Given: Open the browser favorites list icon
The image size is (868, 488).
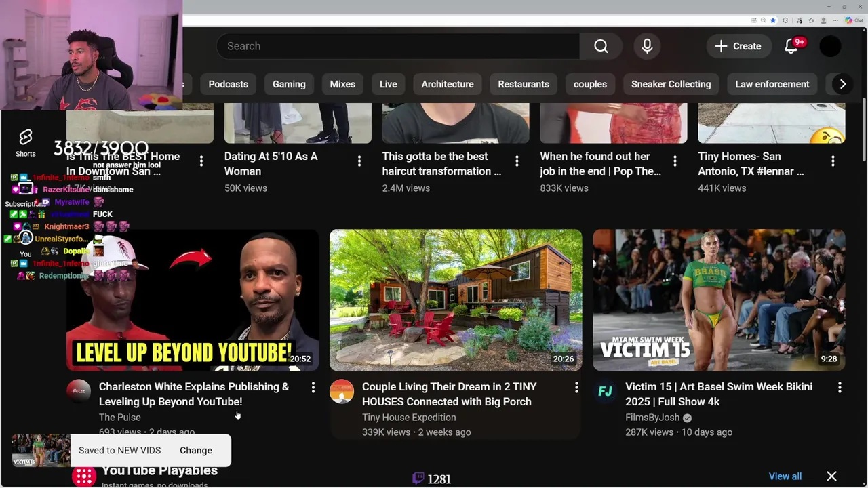Looking at the screenshot, I should [811, 20].
